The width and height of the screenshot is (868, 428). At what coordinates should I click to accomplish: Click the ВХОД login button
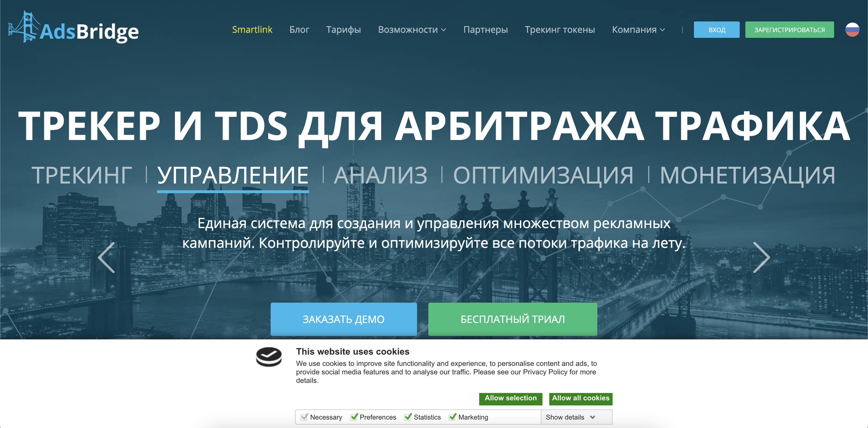[716, 30]
